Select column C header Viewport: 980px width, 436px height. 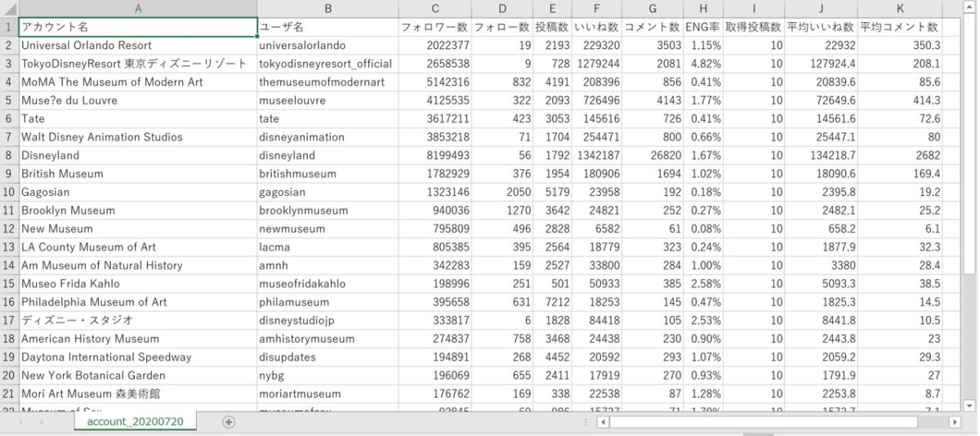[435, 9]
